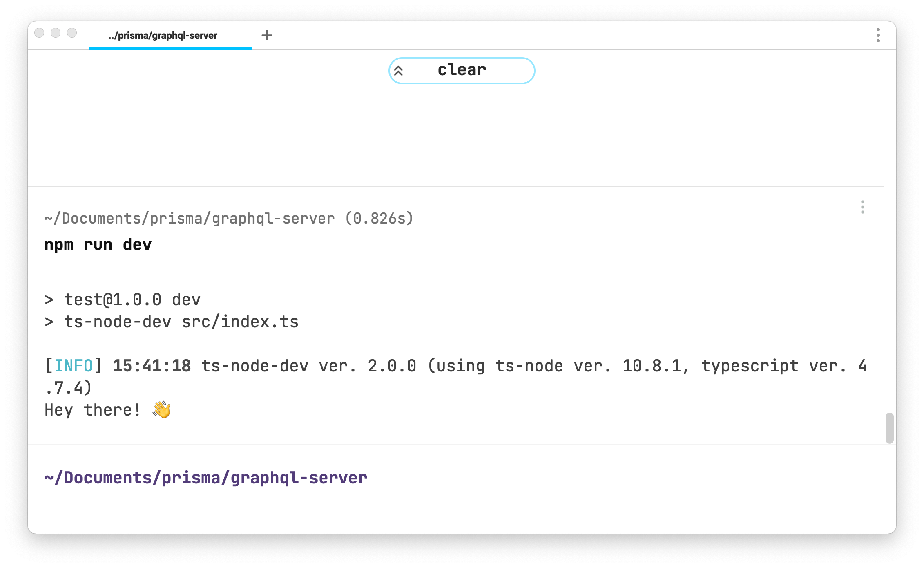Open the npm run dev block's options menu
Screen dimensions: 924x568
tap(862, 207)
